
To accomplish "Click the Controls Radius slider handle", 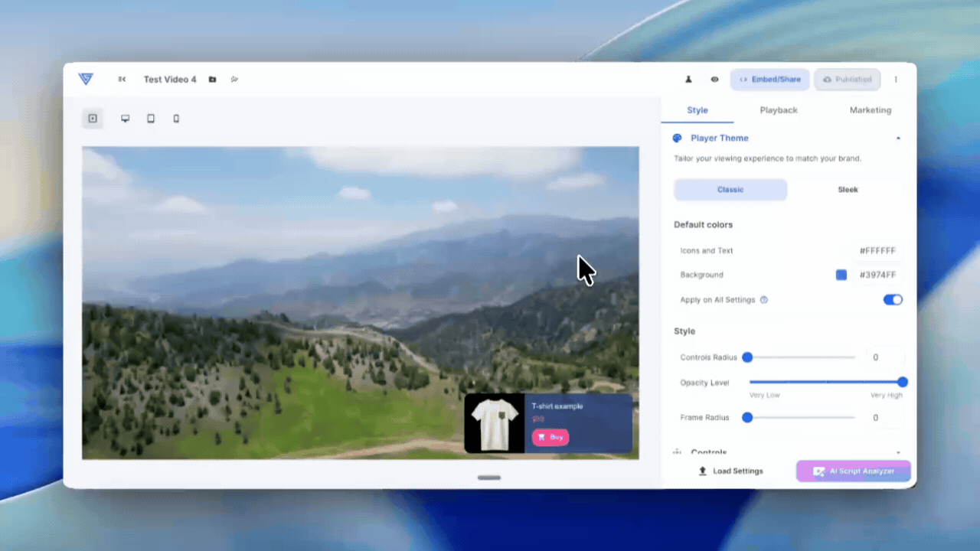I will [747, 357].
